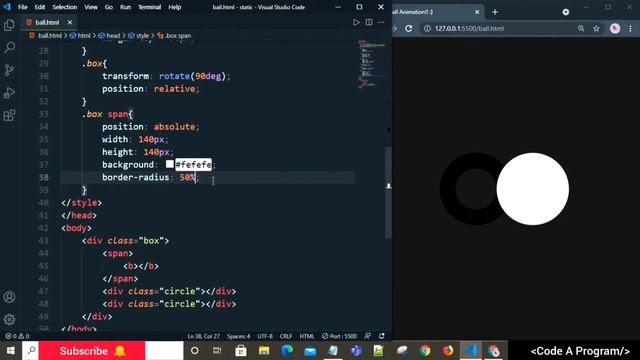The height and width of the screenshot is (360, 640).
Task: Open the Chrome three-dot menu
Action: (x=630, y=29)
